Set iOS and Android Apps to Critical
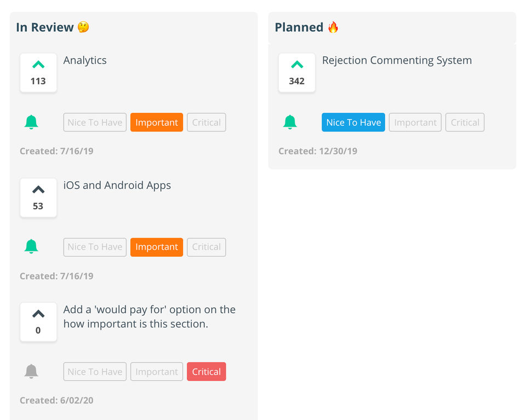This screenshot has height=420, width=526. click(207, 247)
